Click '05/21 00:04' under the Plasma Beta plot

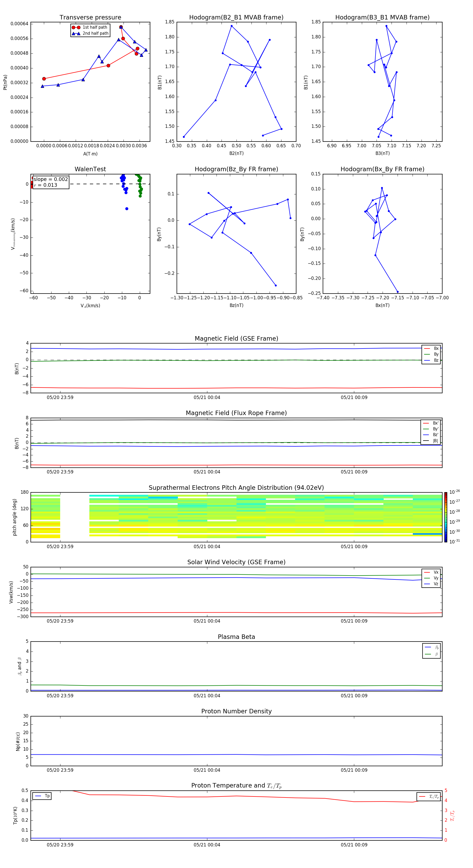[207, 696]
